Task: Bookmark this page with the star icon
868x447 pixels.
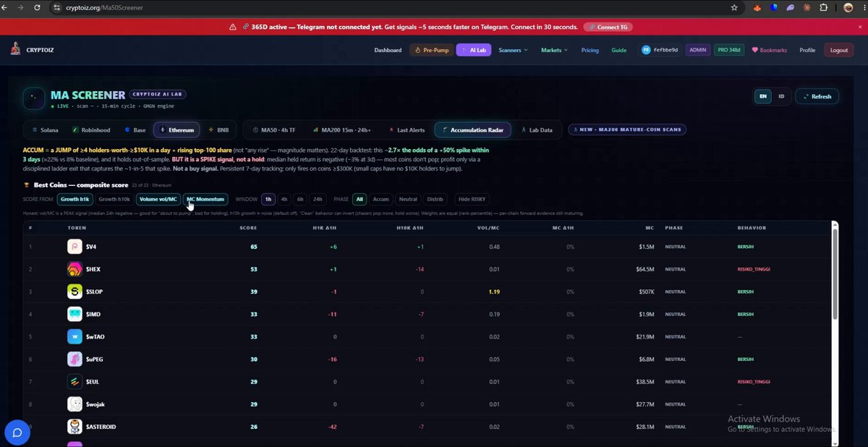Action: pyautogui.click(x=734, y=7)
